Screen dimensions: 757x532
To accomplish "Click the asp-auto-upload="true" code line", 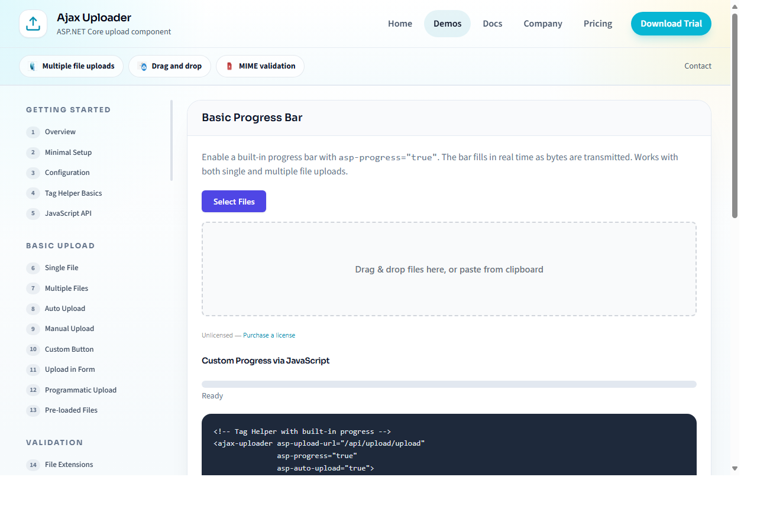I will tap(325, 468).
